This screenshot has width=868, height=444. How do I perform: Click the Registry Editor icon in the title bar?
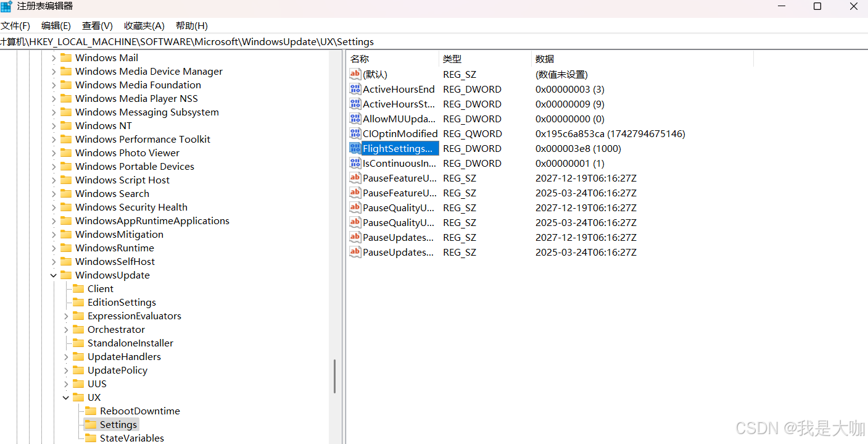point(6,6)
